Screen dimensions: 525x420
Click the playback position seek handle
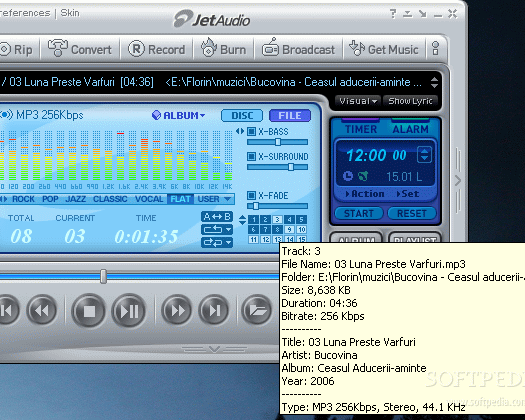pyautogui.click(x=103, y=276)
